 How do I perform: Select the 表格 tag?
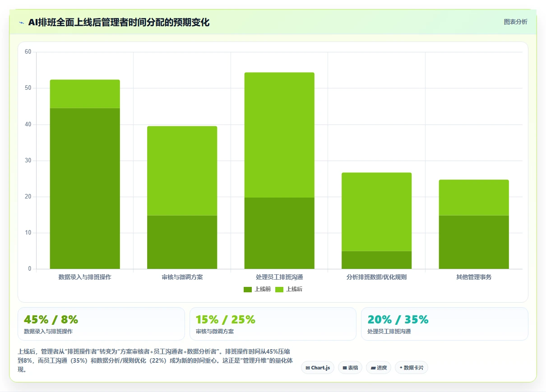(x=350, y=368)
